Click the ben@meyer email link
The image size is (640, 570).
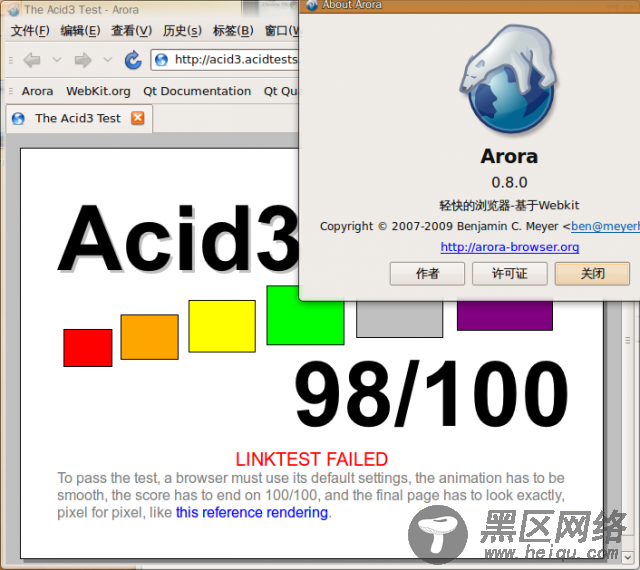[605, 226]
